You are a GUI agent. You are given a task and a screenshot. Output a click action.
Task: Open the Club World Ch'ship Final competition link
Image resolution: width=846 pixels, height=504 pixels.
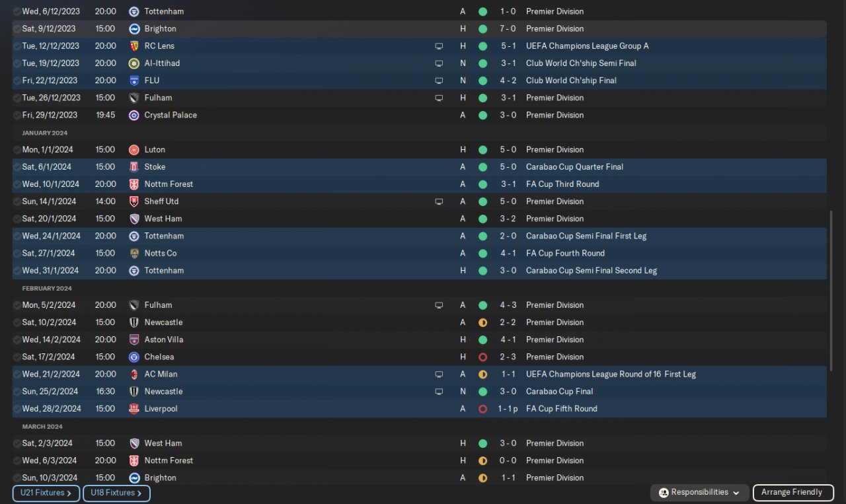[x=571, y=81]
